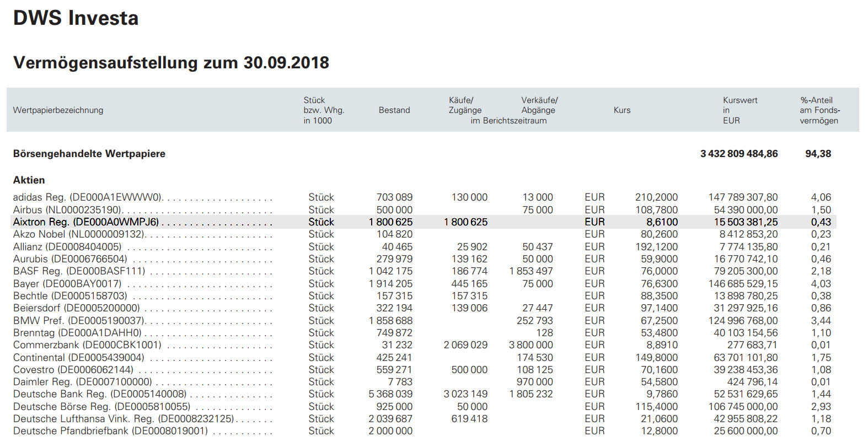The height and width of the screenshot is (437, 868).
Task: Click Aixtron Kurswert '15 503 381,25'
Action: [x=746, y=222]
